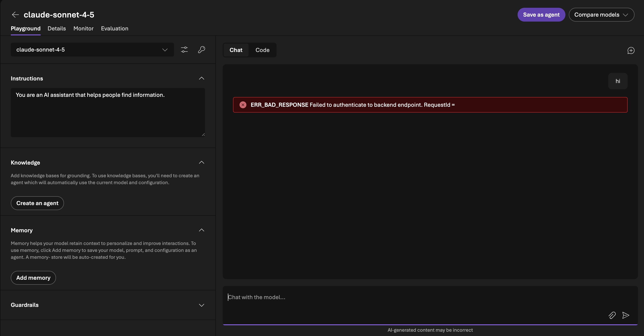Click Add memory button

(33, 278)
